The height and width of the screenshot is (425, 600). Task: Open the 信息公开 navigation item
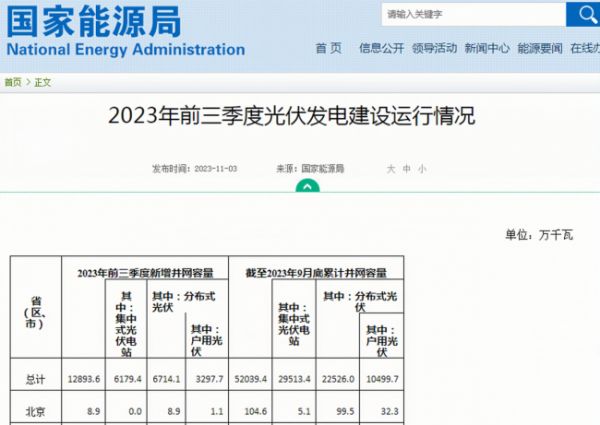[x=381, y=49]
